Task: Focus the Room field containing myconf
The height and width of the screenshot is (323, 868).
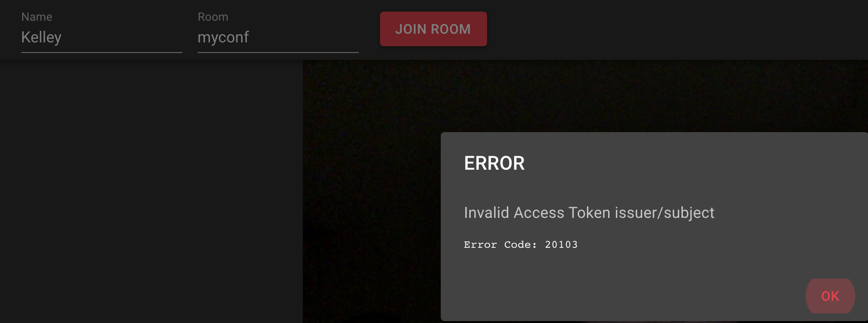Action: point(278,38)
